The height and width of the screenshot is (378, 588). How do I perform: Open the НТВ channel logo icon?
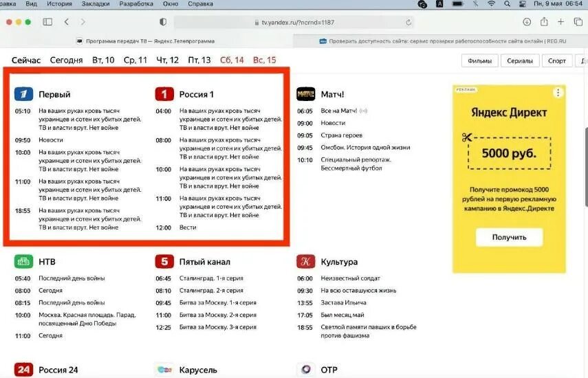click(x=23, y=261)
